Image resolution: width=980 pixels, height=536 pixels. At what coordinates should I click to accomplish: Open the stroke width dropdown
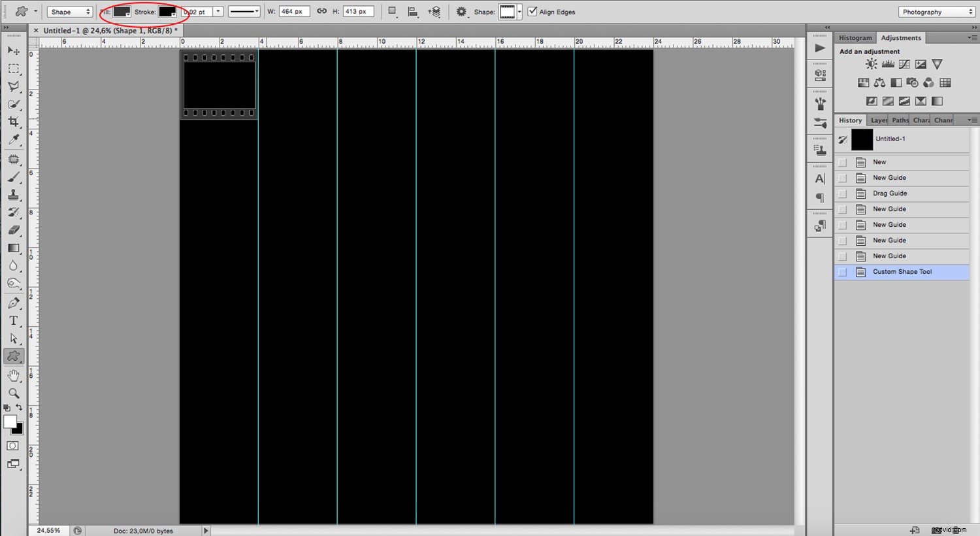tap(218, 11)
